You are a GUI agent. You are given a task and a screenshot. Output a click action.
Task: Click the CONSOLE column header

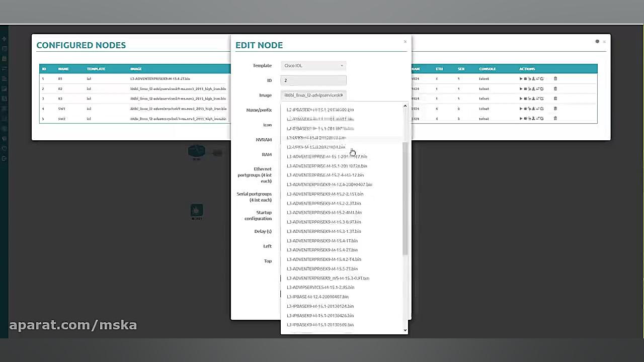pyautogui.click(x=488, y=69)
